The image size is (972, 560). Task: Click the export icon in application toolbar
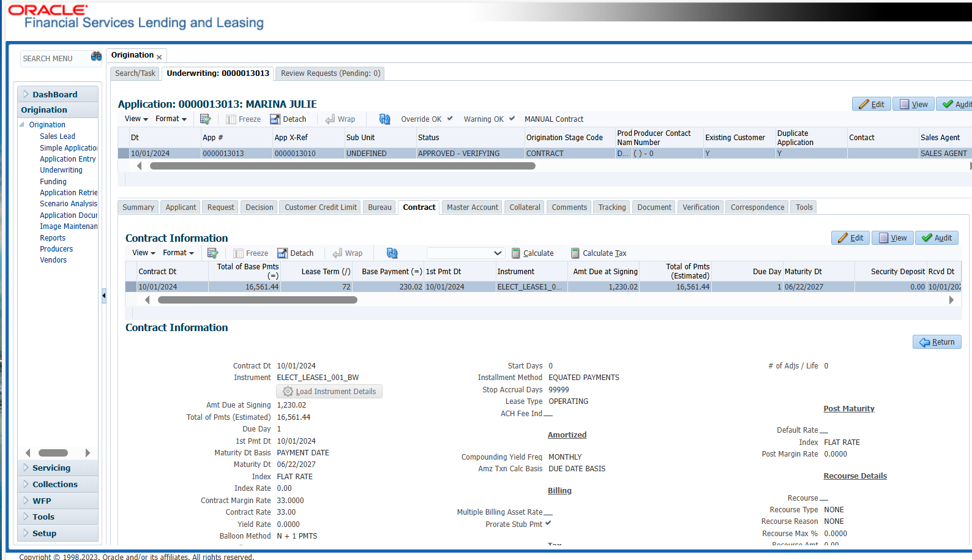(205, 119)
